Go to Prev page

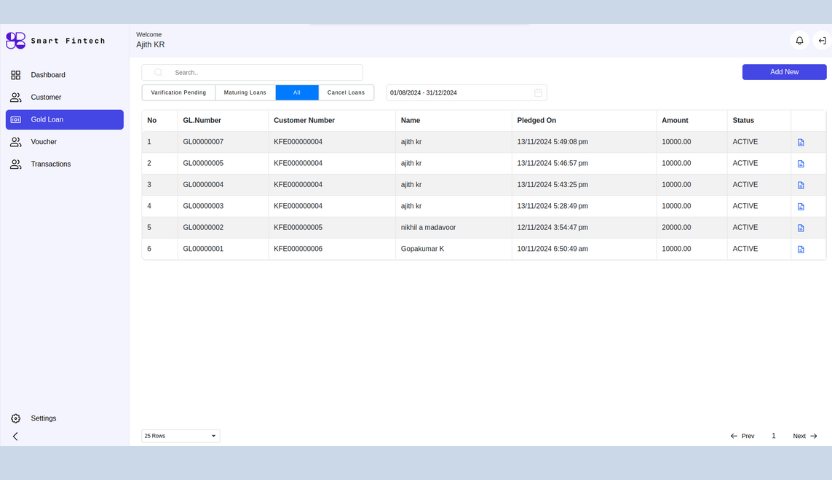(x=742, y=436)
